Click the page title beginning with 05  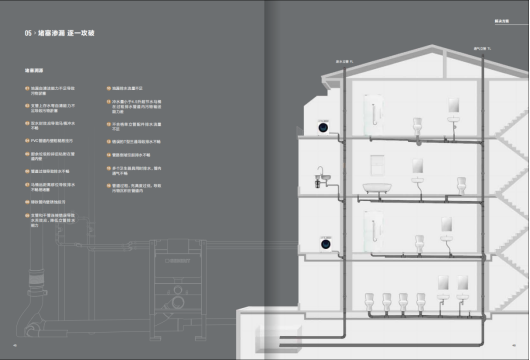coord(59,33)
